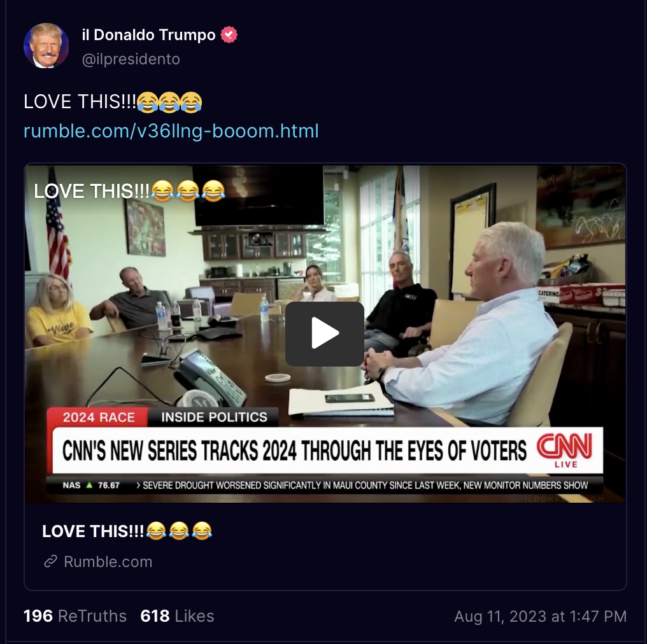View the 618 Likes list
This screenshot has width=647, height=644.
[x=177, y=616]
